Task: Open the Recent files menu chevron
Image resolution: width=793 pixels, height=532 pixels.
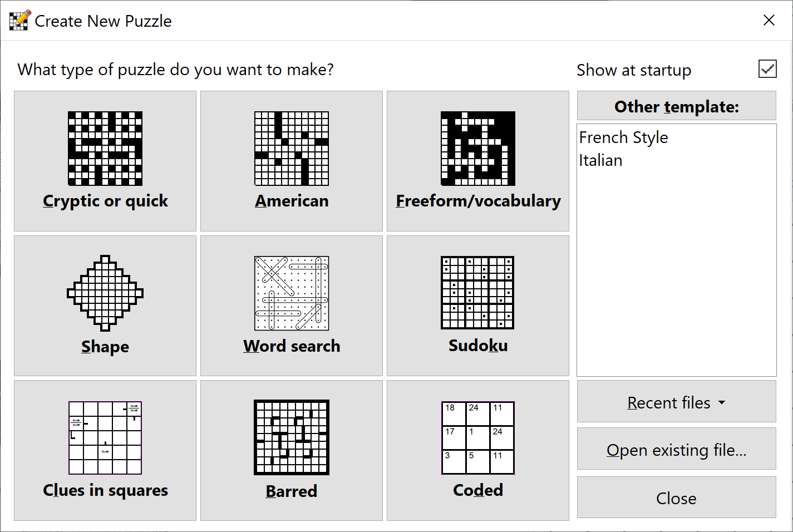Action: (722, 402)
